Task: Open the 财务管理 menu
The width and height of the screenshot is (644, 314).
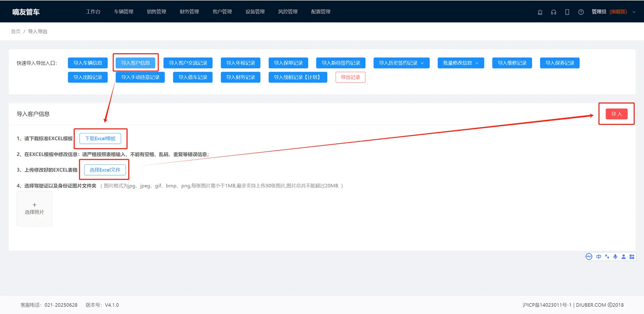Action: pyautogui.click(x=190, y=12)
